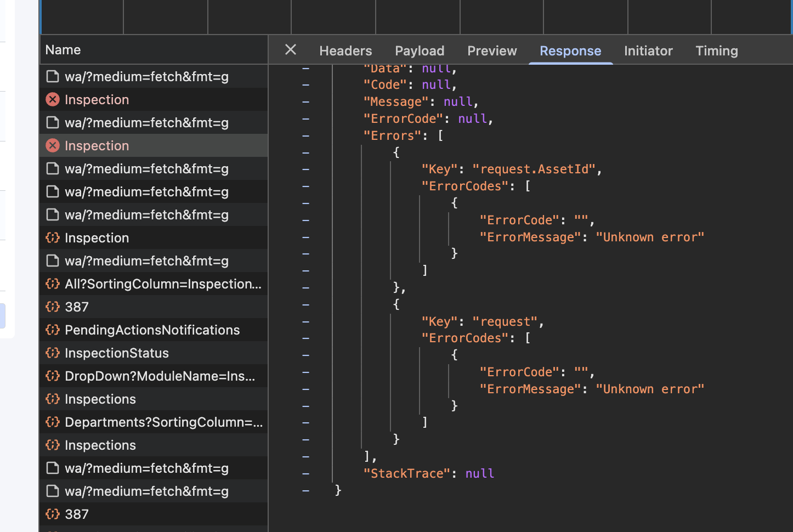
Task: Click the JSON icon beside Departments?SortingColumn request
Action: click(53, 422)
